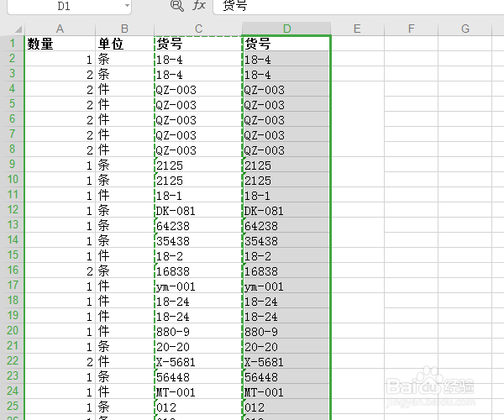Select row 4 header

[13, 88]
